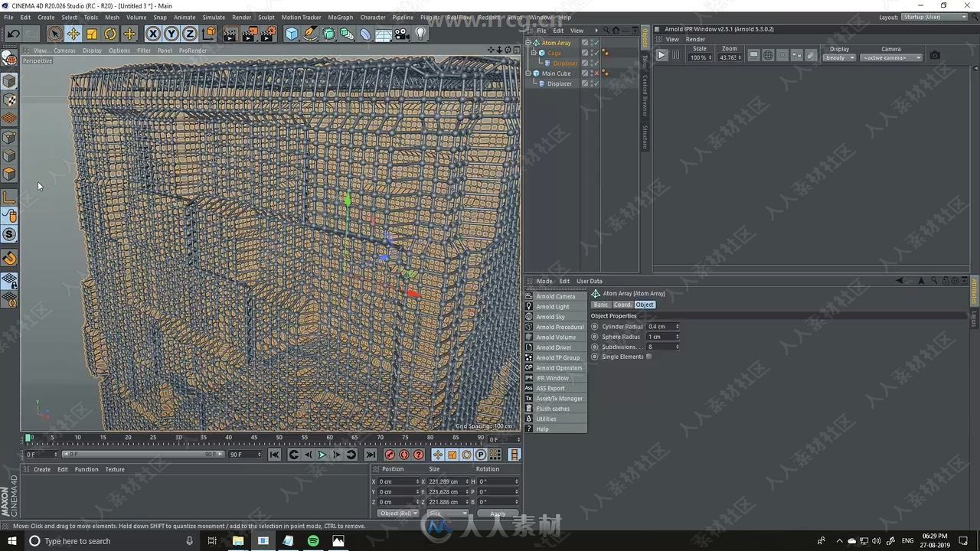This screenshot has height=551, width=980.
Task: Enable the Single Elements checkbox
Action: point(648,357)
